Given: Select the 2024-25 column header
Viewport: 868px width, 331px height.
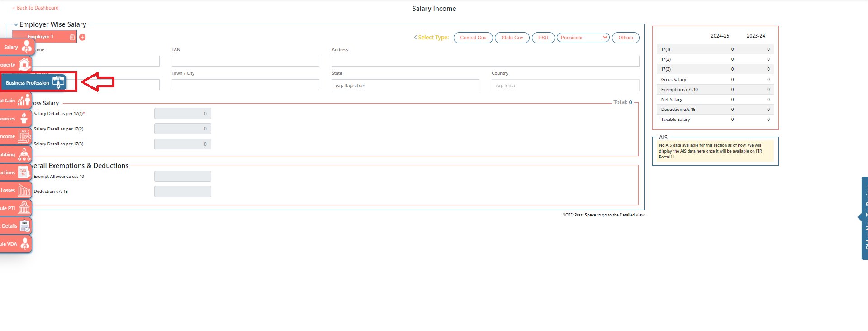Looking at the screenshot, I should pos(720,36).
